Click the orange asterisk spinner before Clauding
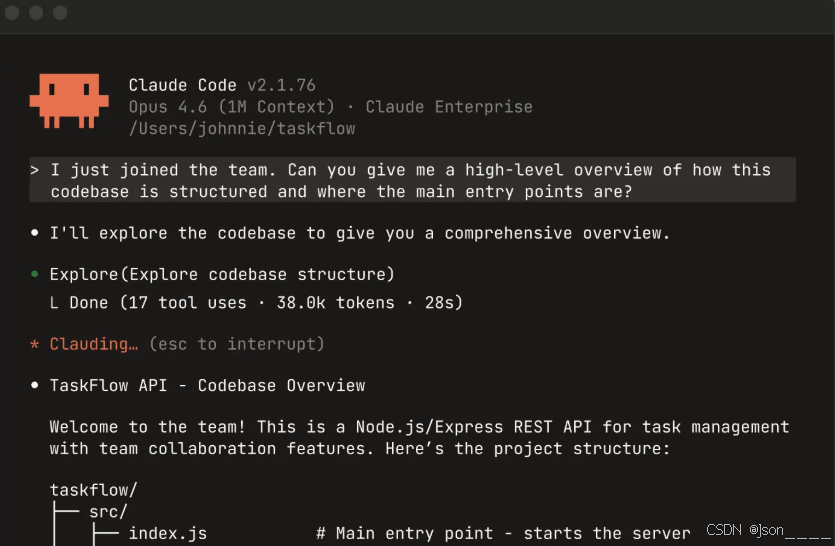835x546 pixels. tap(35, 344)
